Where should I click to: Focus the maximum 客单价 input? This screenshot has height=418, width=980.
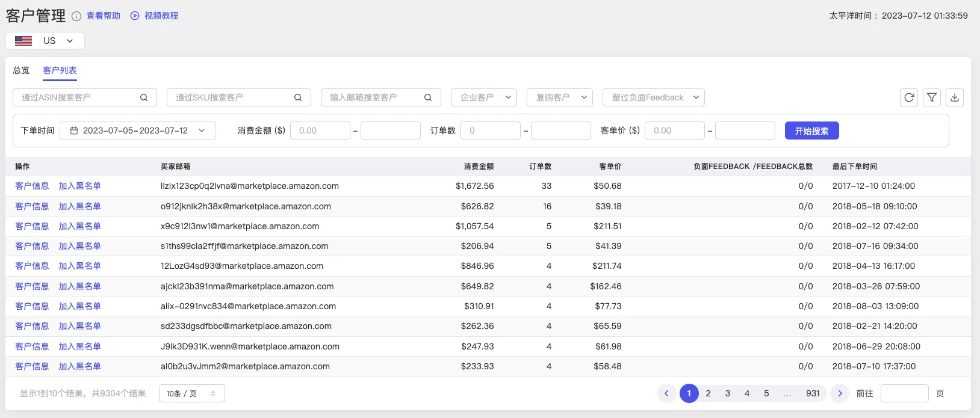point(745,131)
